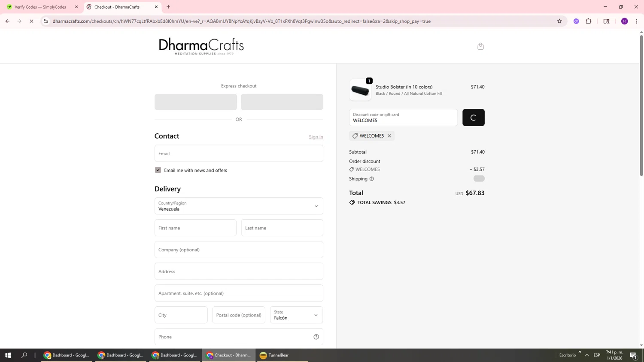Open the purple extension icon in toolbar

coord(576,21)
